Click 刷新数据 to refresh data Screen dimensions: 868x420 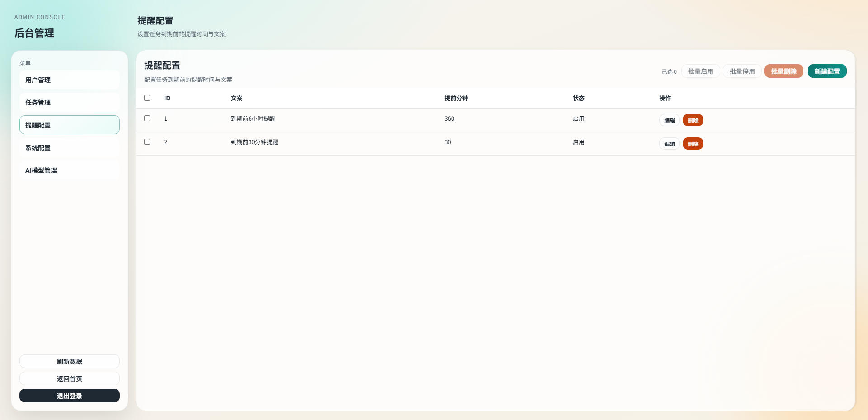70,362
